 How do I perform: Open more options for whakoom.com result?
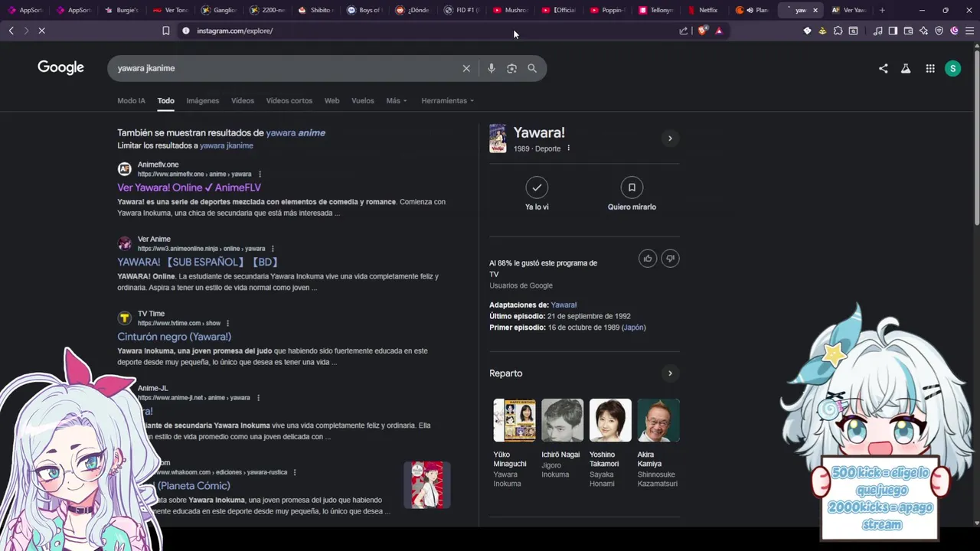pos(295,472)
